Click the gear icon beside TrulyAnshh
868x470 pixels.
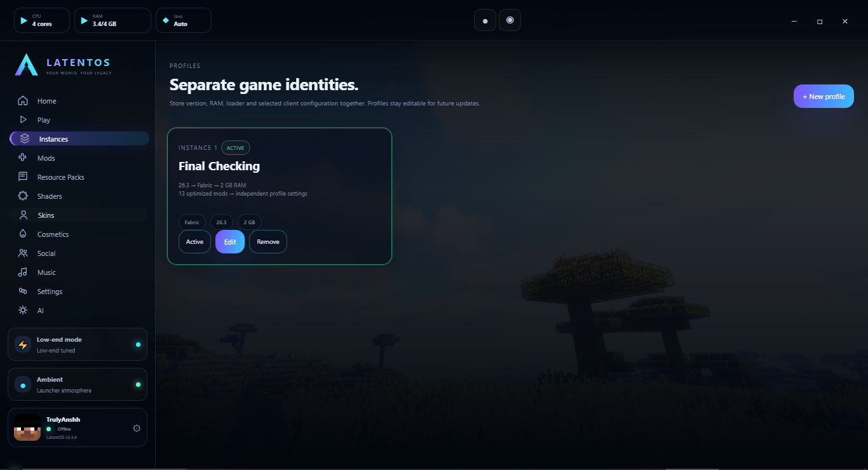[x=137, y=428]
